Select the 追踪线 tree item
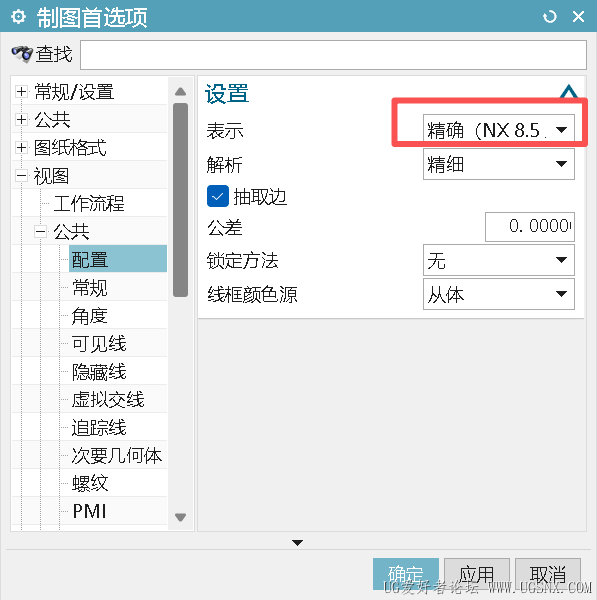Viewport: 597px width, 600px height. coord(99,427)
